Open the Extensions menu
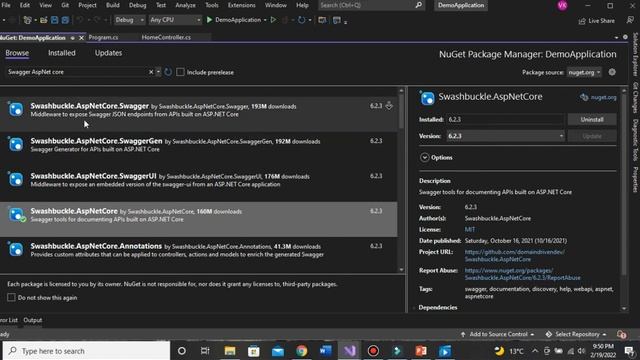 (242, 5)
